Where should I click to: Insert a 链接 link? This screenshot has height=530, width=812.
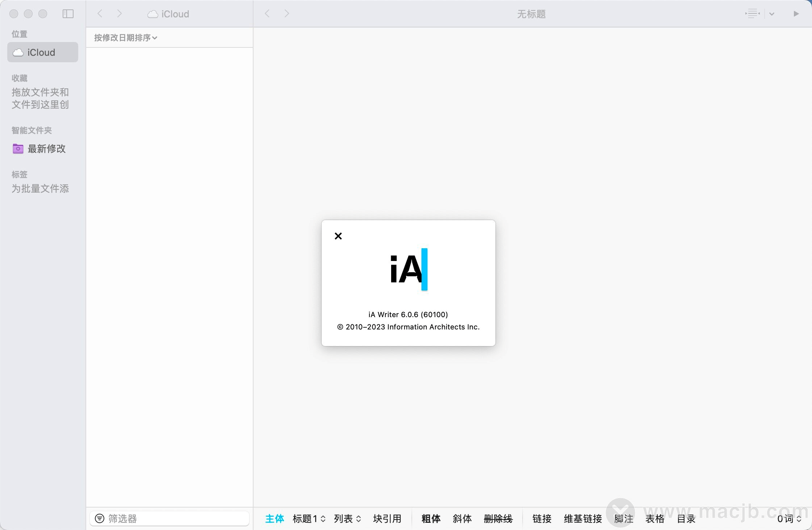[x=542, y=519]
